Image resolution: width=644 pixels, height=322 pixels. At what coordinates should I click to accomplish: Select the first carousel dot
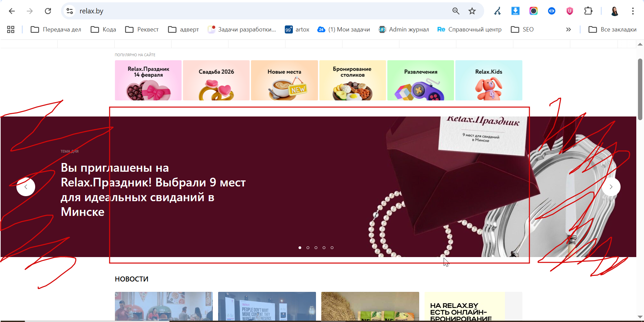coord(300,248)
